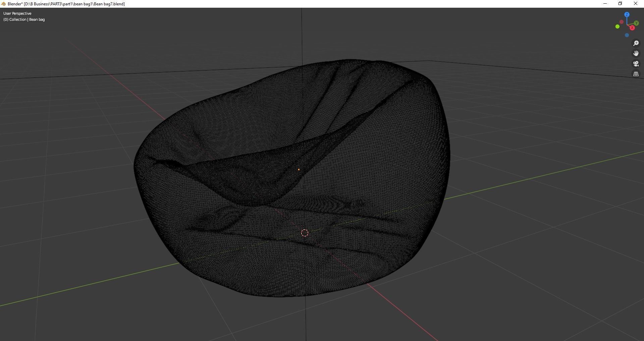This screenshot has height=341, width=644.
Task: Click the negative X axis dot on the gizmo
Action: click(621, 22)
